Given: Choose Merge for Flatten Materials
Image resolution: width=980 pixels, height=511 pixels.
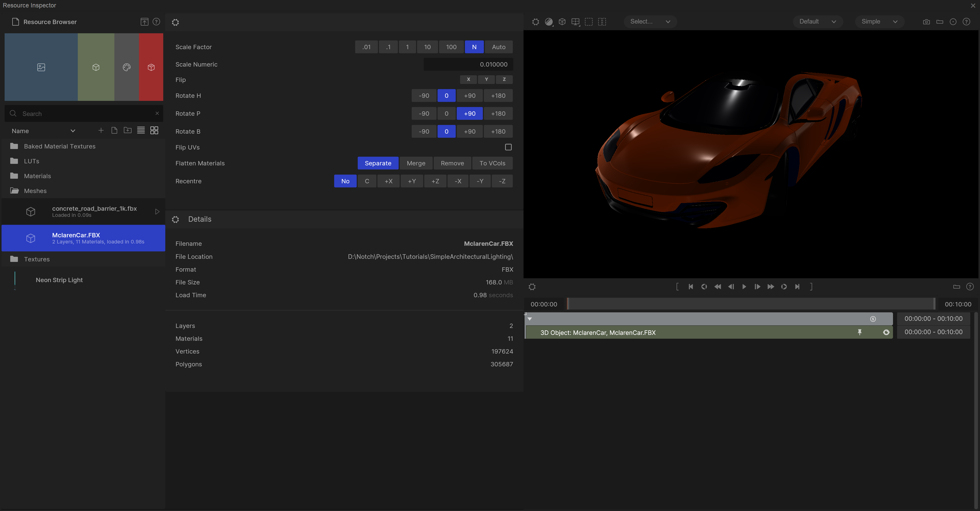Looking at the screenshot, I should tap(416, 163).
